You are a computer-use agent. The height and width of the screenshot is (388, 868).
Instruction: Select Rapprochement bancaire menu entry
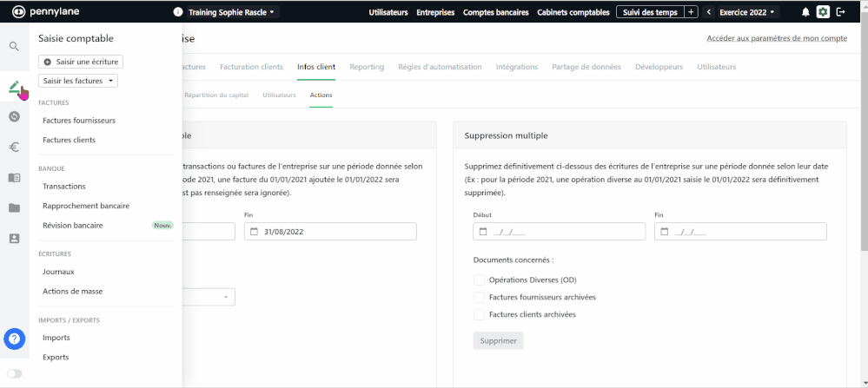[86, 206]
